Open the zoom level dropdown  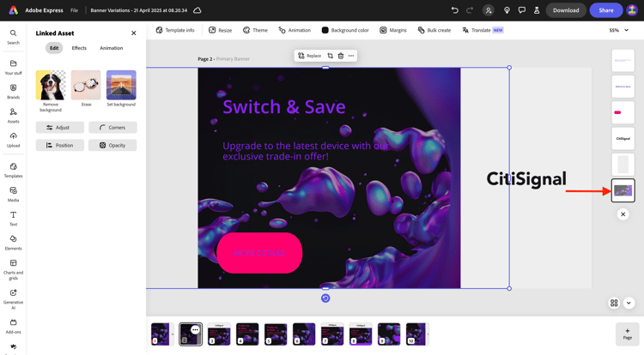(x=619, y=30)
